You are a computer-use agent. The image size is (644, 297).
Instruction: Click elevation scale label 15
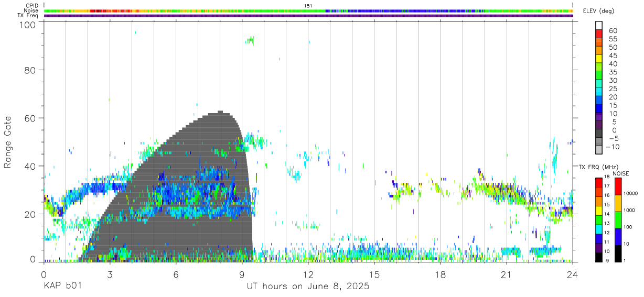click(x=613, y=105)
